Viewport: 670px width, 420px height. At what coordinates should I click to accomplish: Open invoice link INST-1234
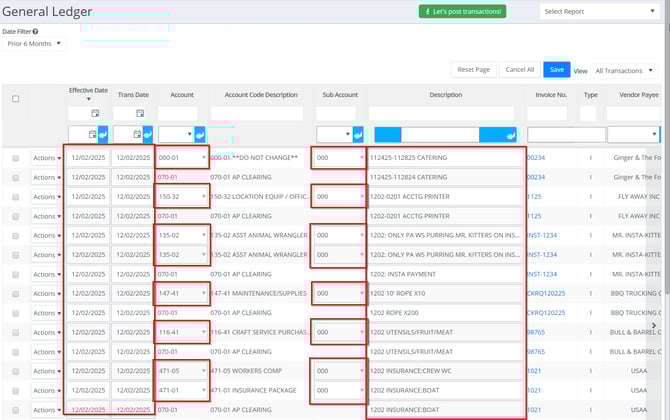[542, 235]
